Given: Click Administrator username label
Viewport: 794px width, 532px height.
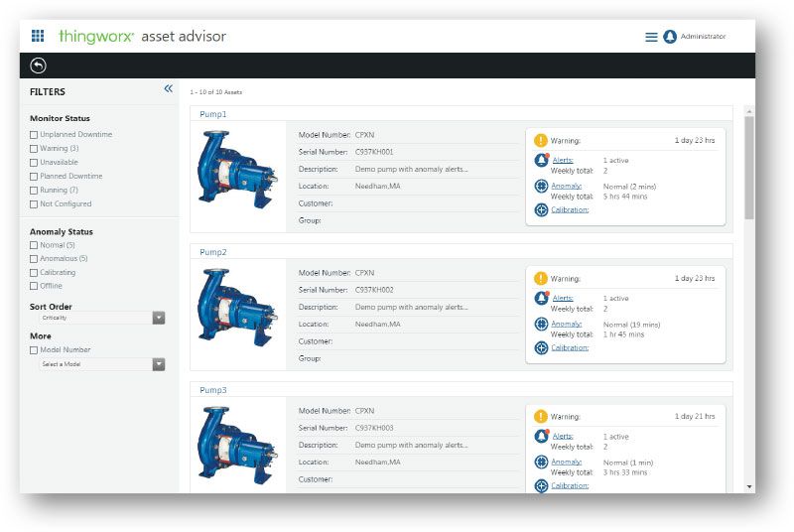Looking at the screenshot, I should point(703,37).
